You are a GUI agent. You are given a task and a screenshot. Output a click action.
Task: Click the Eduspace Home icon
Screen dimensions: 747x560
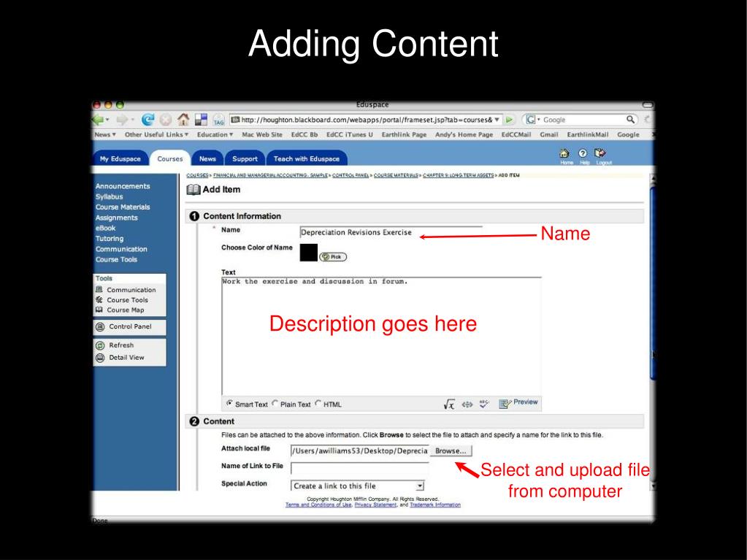point(564,153)
